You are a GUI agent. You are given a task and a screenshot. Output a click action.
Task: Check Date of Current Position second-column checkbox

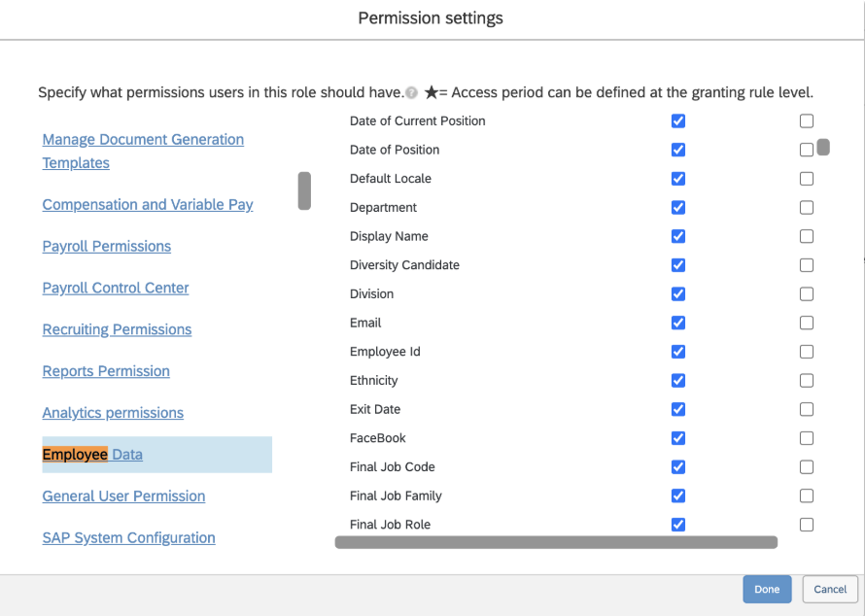pos(807,121)
